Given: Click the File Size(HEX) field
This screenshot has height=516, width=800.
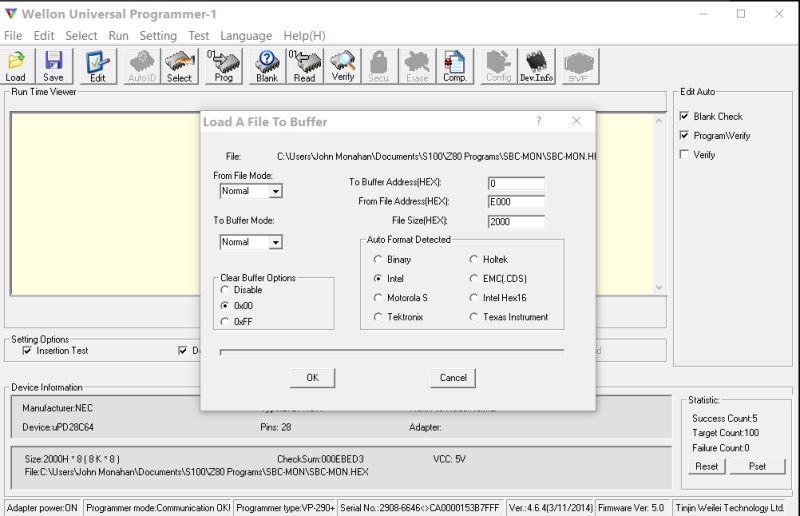Looking at the screenshot, I should click(x=516, y=222).
